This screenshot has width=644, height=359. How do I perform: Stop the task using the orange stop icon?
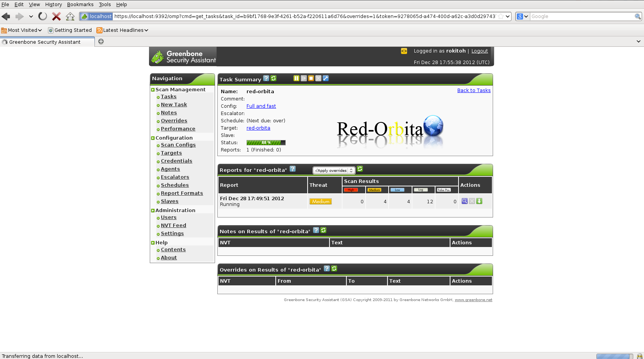click(311, 78)
